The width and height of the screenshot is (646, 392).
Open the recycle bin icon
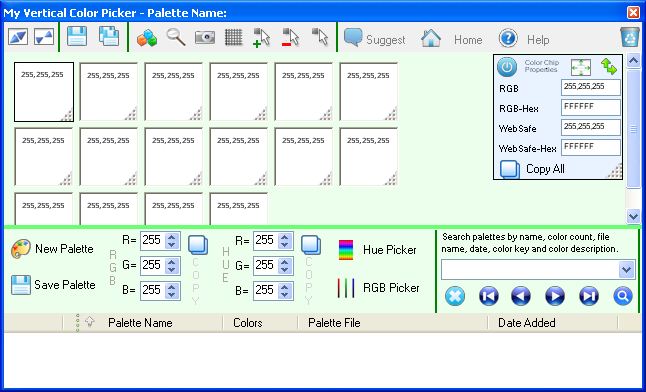click(630, 37)
